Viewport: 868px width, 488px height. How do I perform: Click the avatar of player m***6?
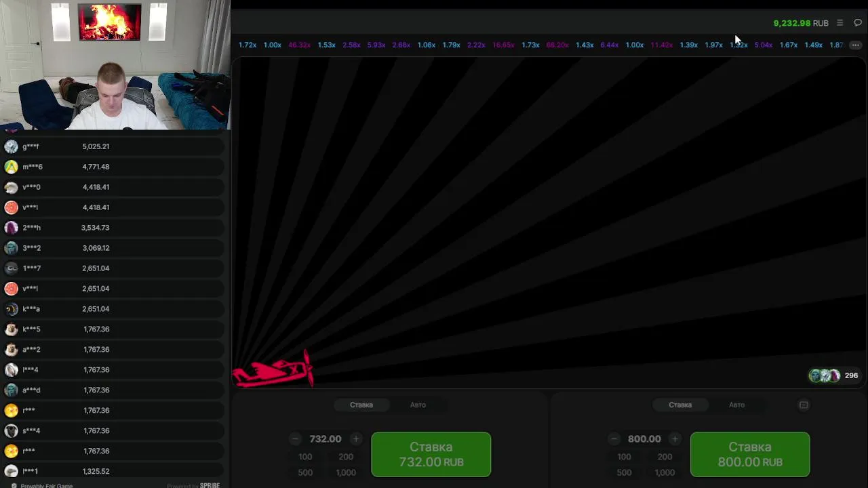12,167
